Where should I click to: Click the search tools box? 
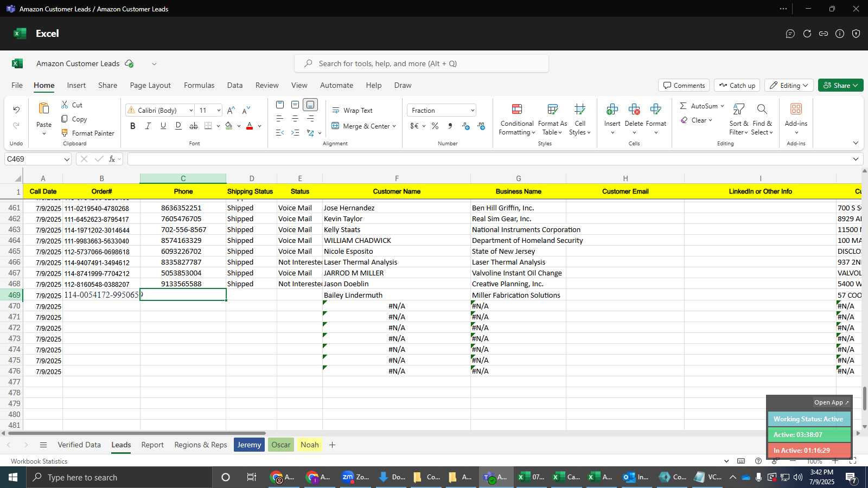(x=422, y=63)
